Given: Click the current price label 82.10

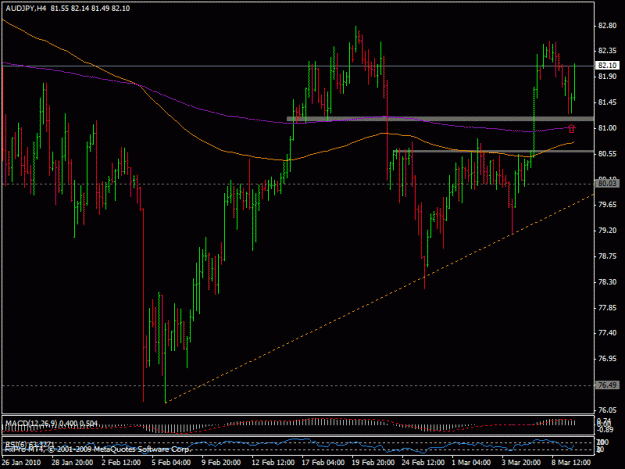Looking at the screenshot, I should pyautogui.click(x=607, y=65).
